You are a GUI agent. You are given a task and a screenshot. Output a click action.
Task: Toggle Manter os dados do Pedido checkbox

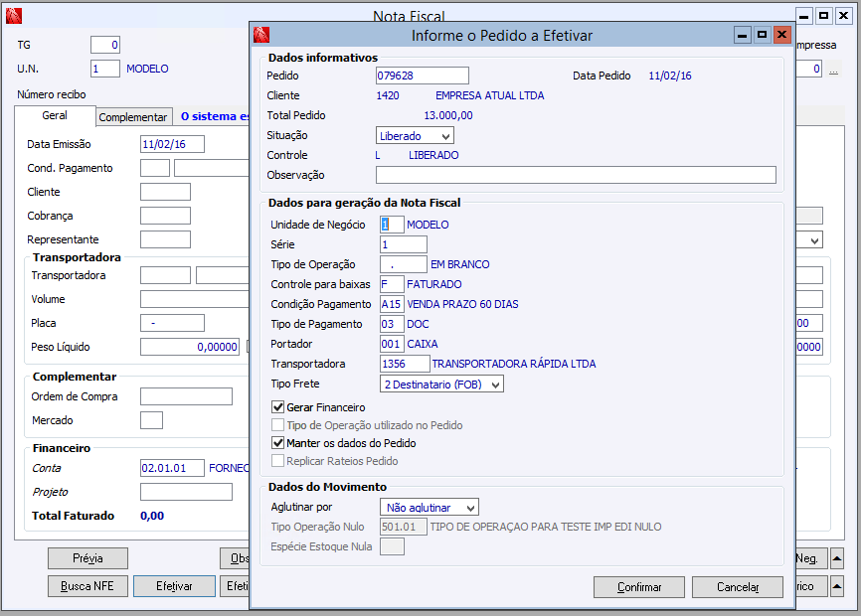pyautogui.click(x=277, y=443)
